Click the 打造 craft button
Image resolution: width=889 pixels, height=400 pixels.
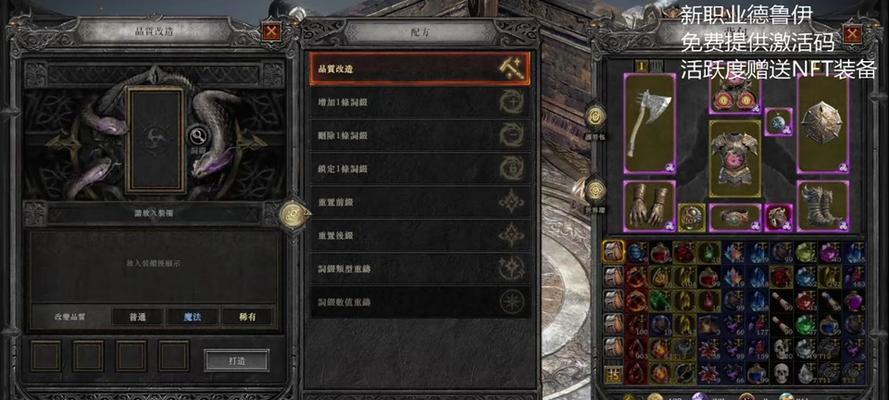pyautogui.click(x=236, y=360)
